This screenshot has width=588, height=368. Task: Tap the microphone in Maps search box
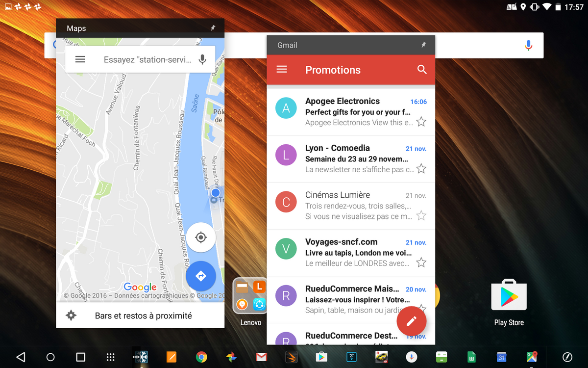pyautogui.click(x=202, y=59)
